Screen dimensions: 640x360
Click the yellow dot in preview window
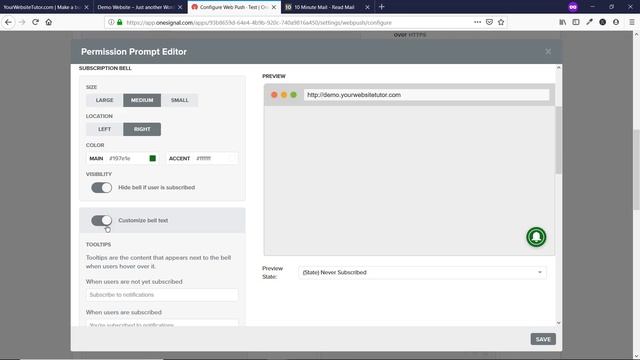[x=284, y=95]
